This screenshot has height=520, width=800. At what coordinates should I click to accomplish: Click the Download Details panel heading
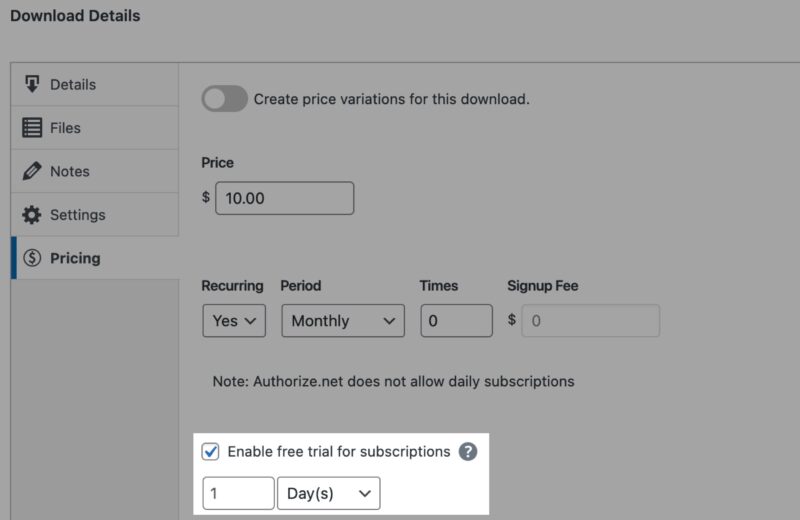point(75,16)
